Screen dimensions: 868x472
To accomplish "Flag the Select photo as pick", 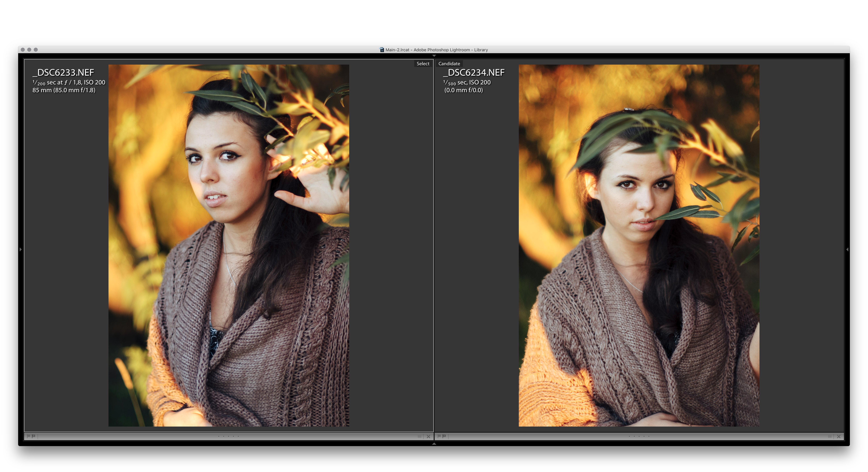I will coord(29,436).
